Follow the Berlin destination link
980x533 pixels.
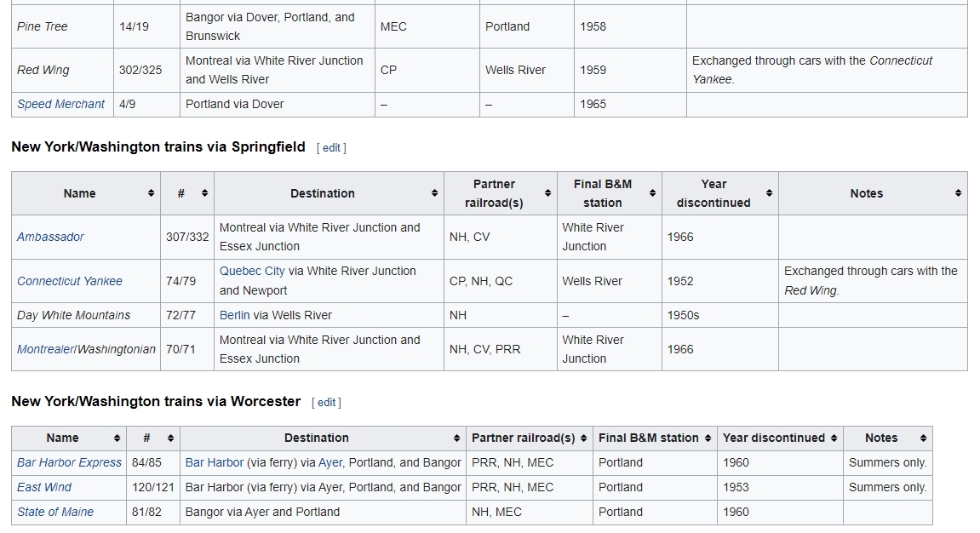coord(234,316)
